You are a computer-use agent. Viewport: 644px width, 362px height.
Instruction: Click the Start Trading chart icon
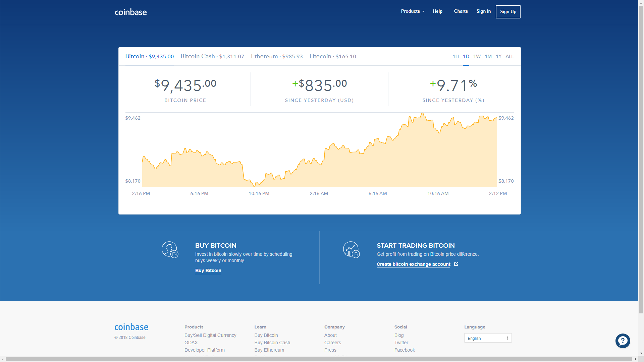click(x=351, y=250)
